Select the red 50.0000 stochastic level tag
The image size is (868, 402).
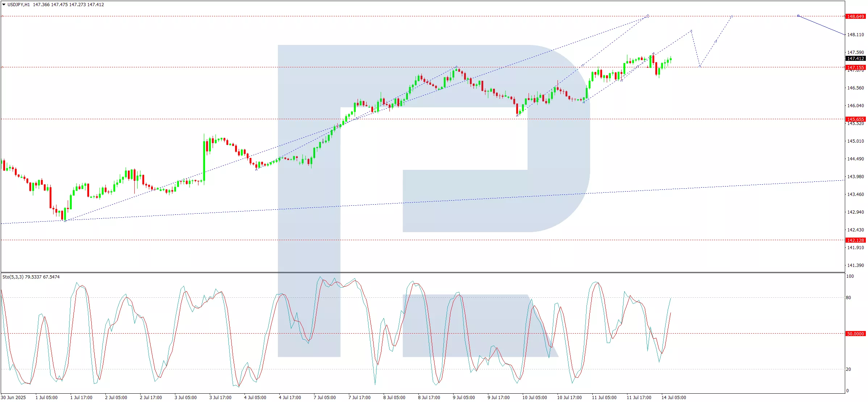click(855, 334)
